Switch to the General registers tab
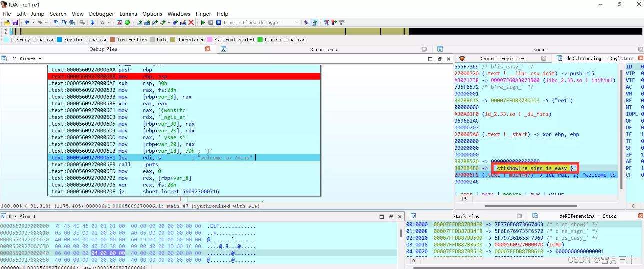Viewport: 644px width, 269px height. click(502, 58)
